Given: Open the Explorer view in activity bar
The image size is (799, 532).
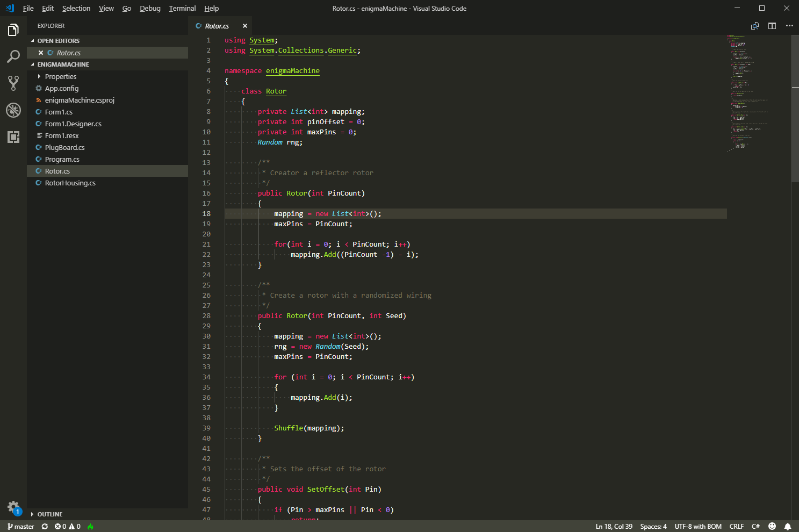Looking at the screenshot, I should point(13,30).
